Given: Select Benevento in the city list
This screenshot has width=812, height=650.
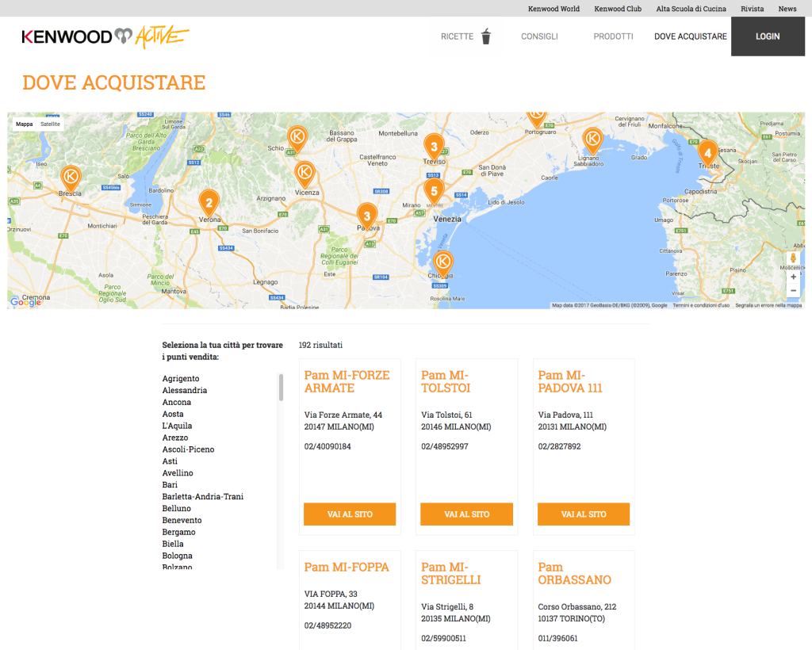Looking at the screenshot, I should (182, 520).
